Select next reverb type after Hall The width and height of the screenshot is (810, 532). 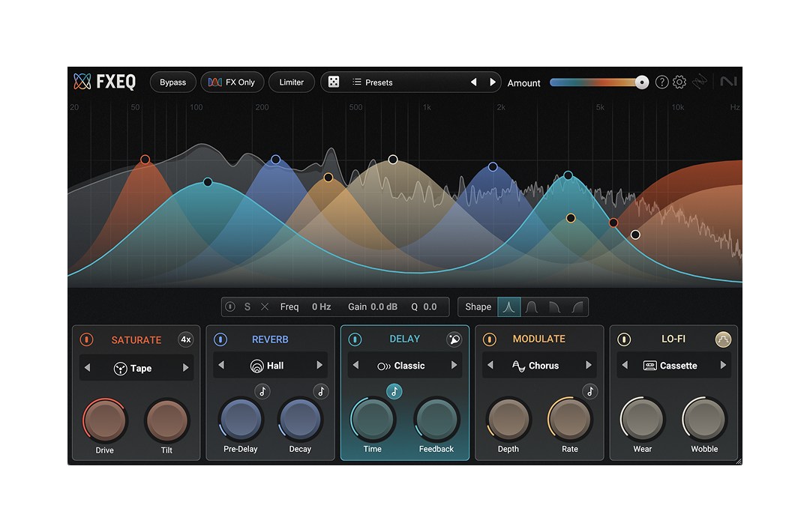[x=319, y=365]
